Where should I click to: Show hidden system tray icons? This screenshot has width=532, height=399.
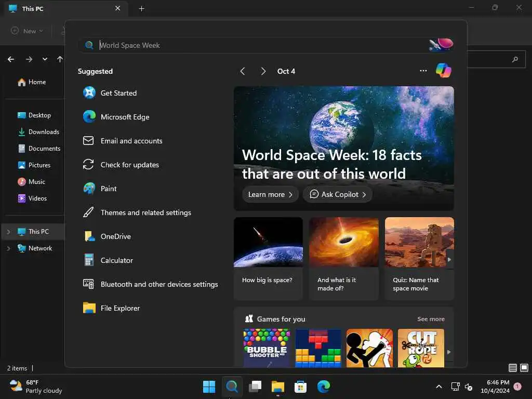(438, 387)
